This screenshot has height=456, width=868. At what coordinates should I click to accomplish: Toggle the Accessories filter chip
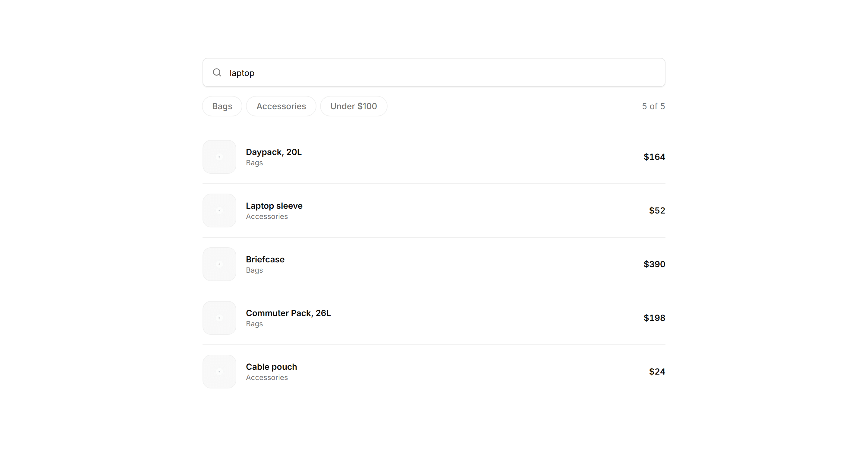coord(281,106)
